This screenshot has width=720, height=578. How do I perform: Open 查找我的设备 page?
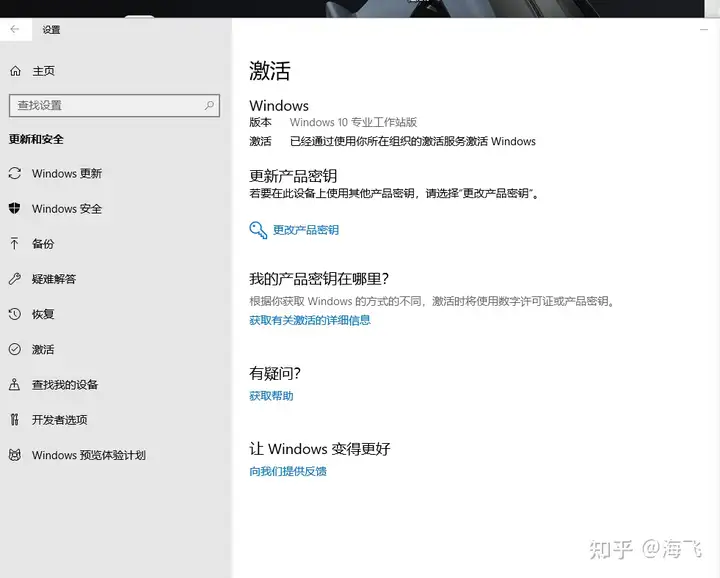coord(65,384)
